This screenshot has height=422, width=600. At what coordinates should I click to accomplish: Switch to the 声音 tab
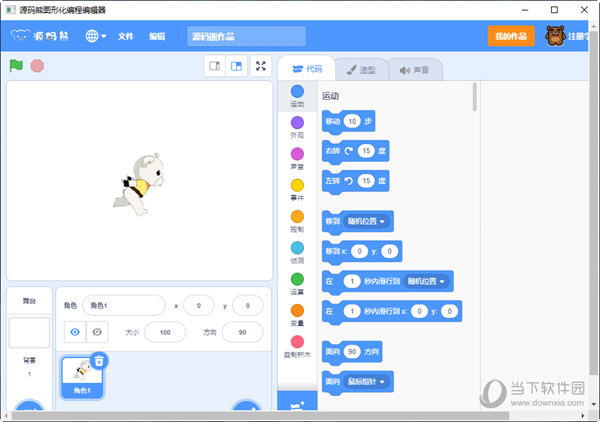(414, 70)
